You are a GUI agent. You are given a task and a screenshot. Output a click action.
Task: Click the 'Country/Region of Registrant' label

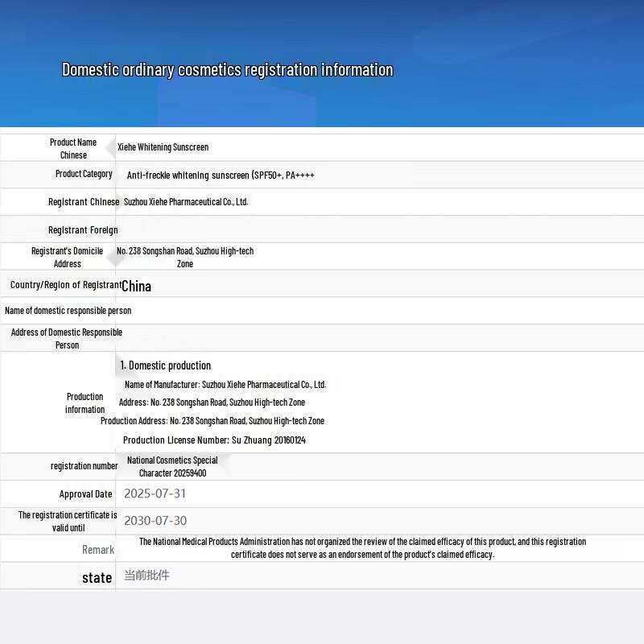click(66, 285)
